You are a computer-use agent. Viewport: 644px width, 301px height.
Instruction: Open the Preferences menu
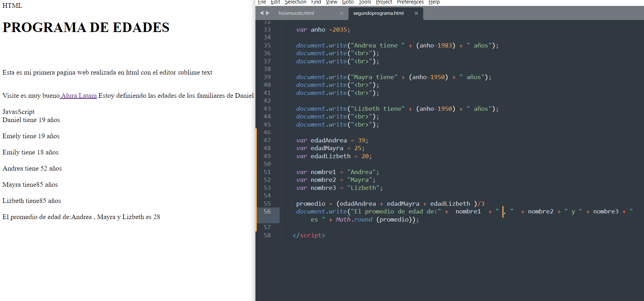(x=410, y=2)
